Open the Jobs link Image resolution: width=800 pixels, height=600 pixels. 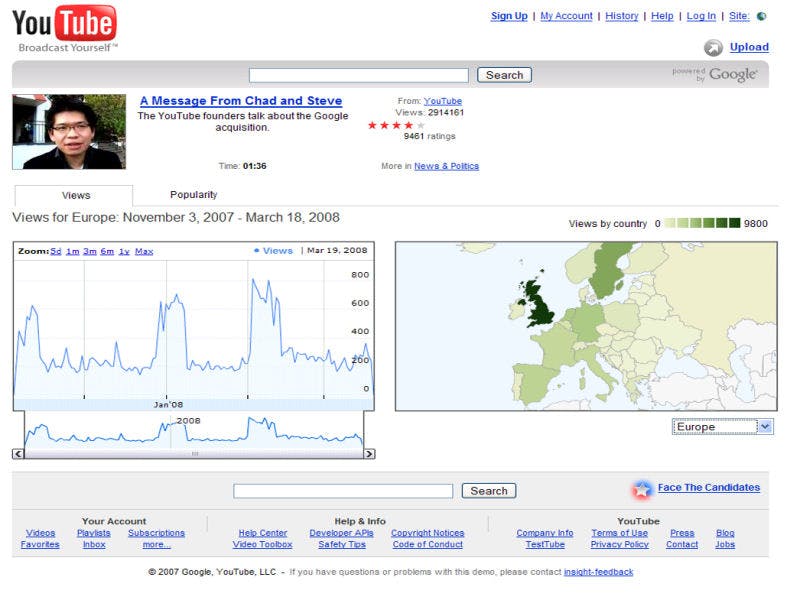pos(725,544)
